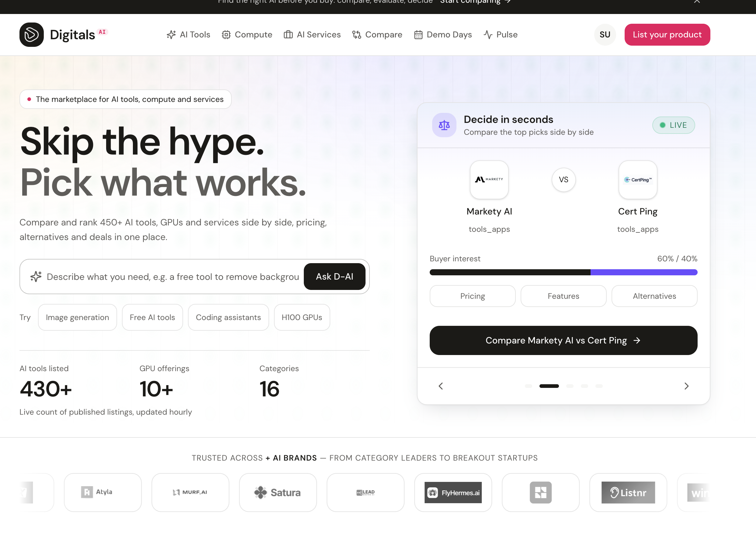Open the AI Tools menu item
Image resolution: width=756 pixels, height=533 pixels.
click(188, 35)
